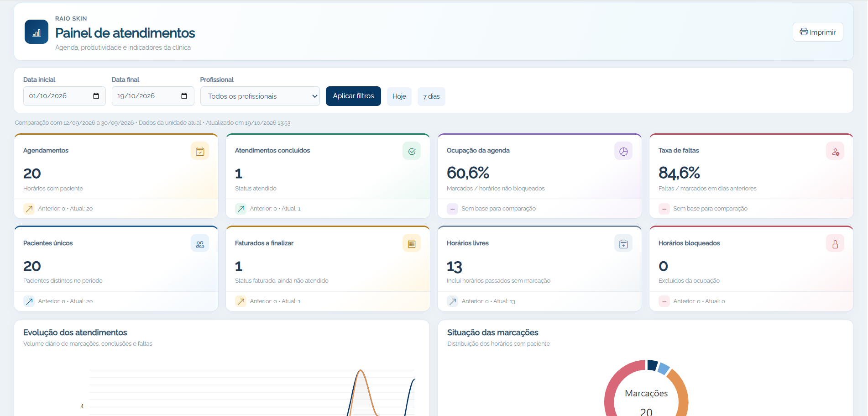Click the Data inicial date field
The width and height of the screenshot is (868, 416).
click(64, 96)
